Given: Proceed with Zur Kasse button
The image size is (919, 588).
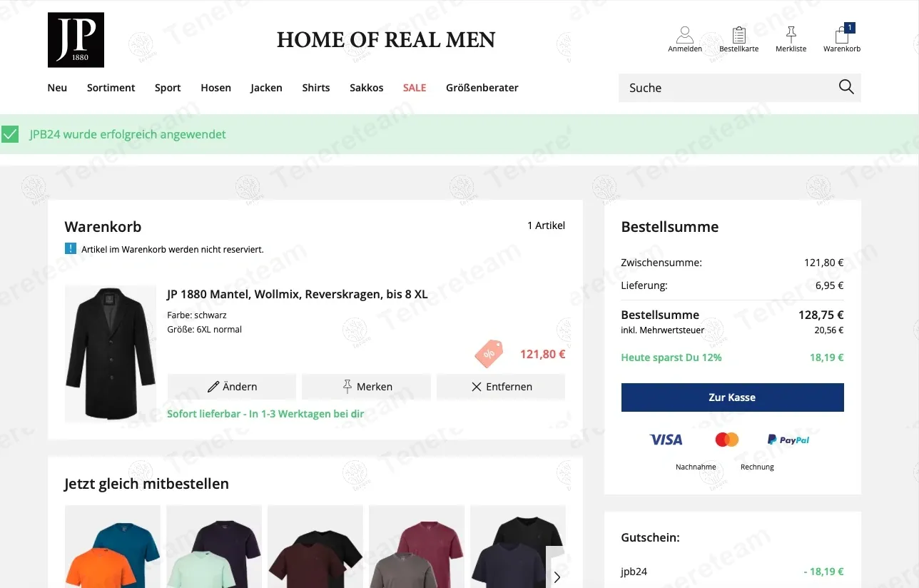Looking at the screenshot, I should [x=732, y=397].
